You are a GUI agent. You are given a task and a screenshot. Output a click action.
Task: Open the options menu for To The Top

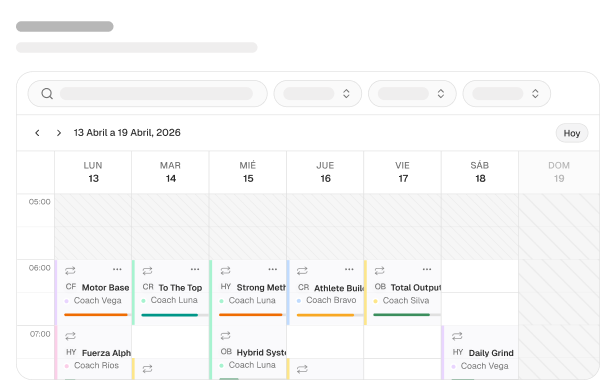coord(195,269)
